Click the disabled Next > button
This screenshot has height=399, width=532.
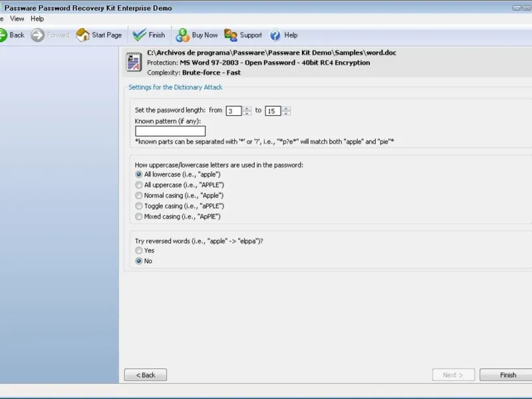[x=454, y=375]
